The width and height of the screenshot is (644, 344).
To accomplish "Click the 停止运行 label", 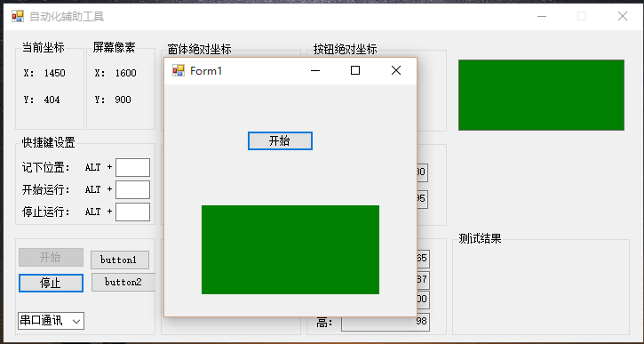I will (46, 212).
